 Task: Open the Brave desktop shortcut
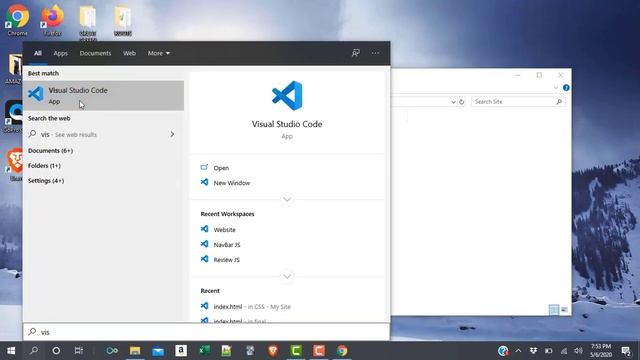(16, 164)
